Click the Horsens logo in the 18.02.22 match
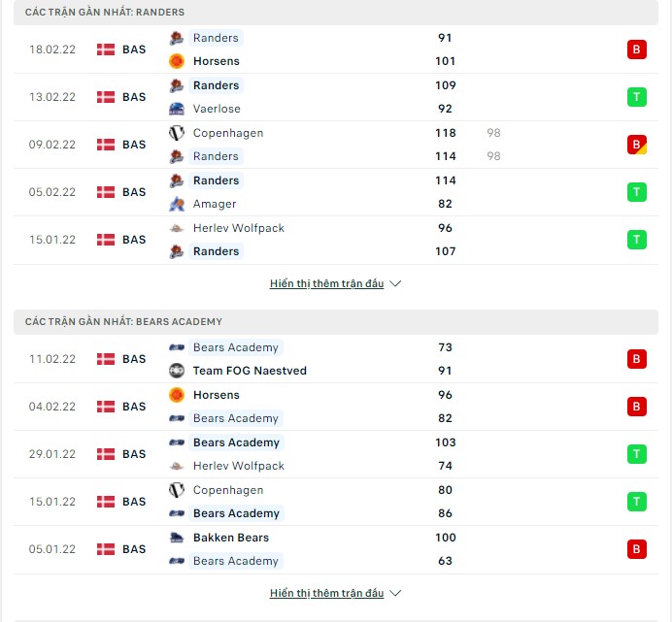 pyautogui.click(x=177, y=61)
